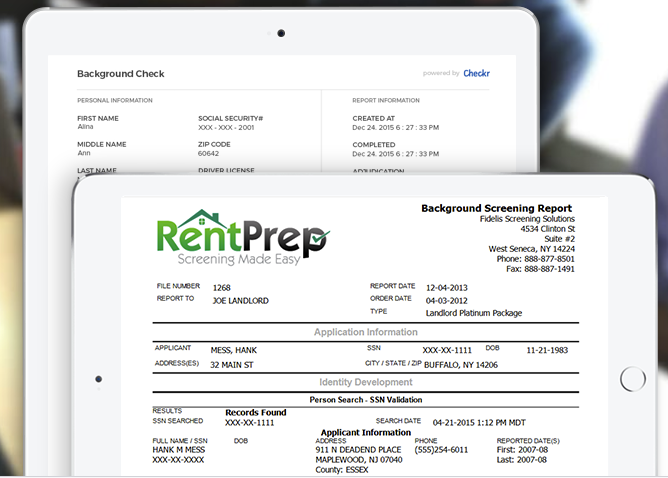
Task: Click Last: 2007-08 reported date
Action: tap(521, 460)
